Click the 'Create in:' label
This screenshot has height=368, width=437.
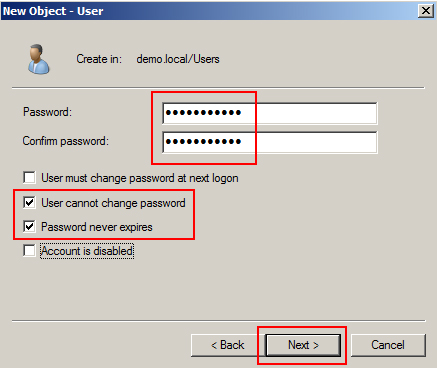pos(99,59)
